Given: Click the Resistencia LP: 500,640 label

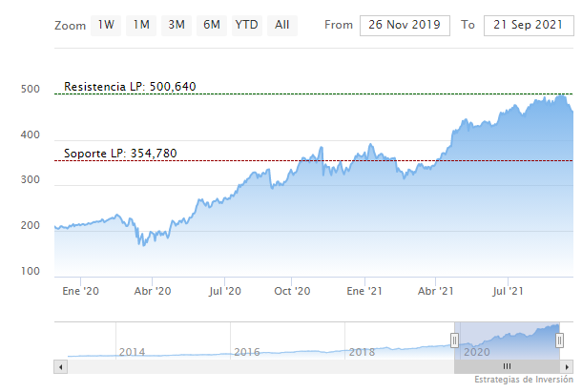Looking at the screenshot, I should [130, 87].
